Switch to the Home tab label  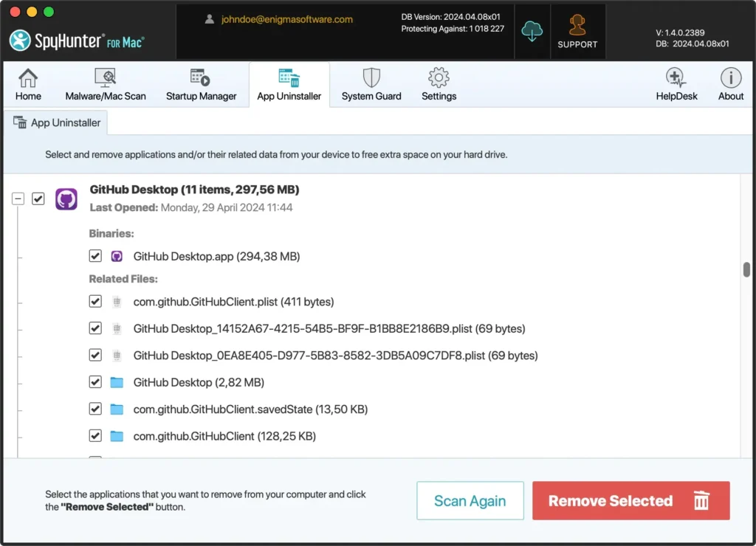click(28, 97)
